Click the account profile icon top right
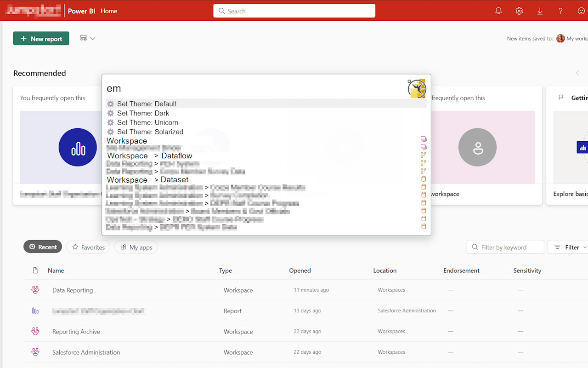 coord(581,10)
